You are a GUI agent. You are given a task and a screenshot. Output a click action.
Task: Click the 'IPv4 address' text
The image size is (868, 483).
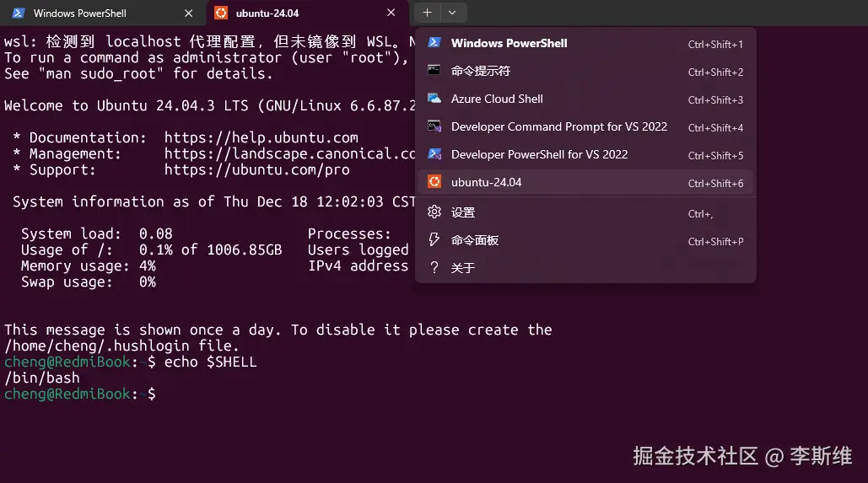[x=359, y=266]
